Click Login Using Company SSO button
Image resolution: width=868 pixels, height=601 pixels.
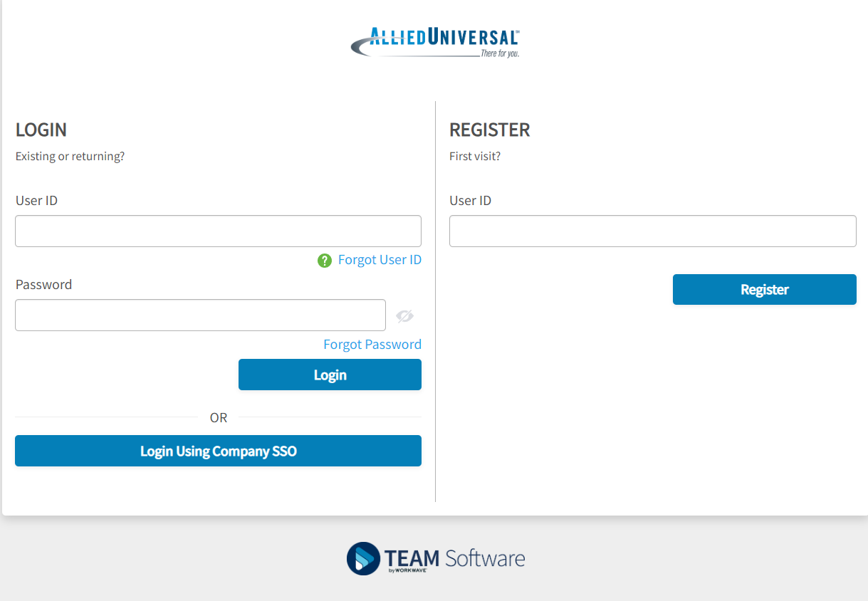218,451
